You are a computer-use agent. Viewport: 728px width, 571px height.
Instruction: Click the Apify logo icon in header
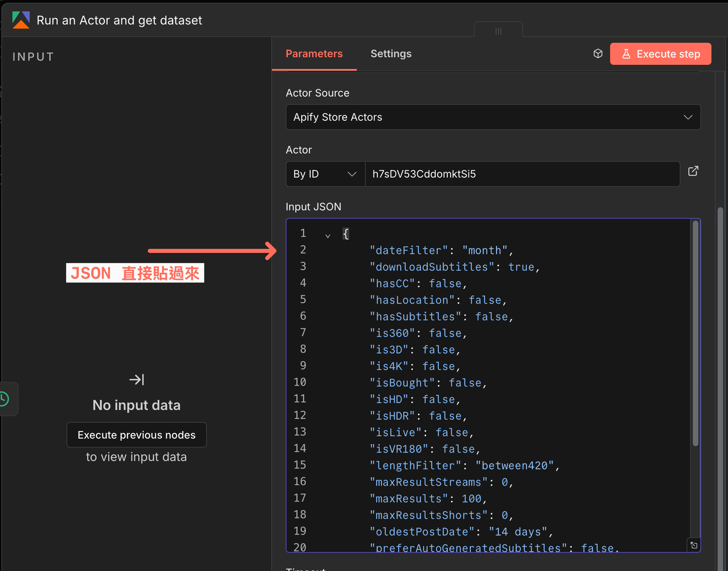21,20
